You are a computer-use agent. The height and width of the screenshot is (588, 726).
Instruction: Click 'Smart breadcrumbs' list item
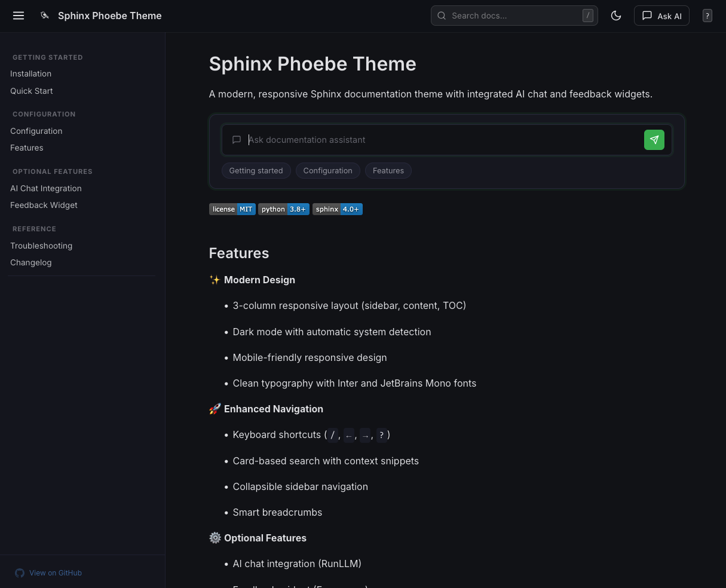(277, 512)
